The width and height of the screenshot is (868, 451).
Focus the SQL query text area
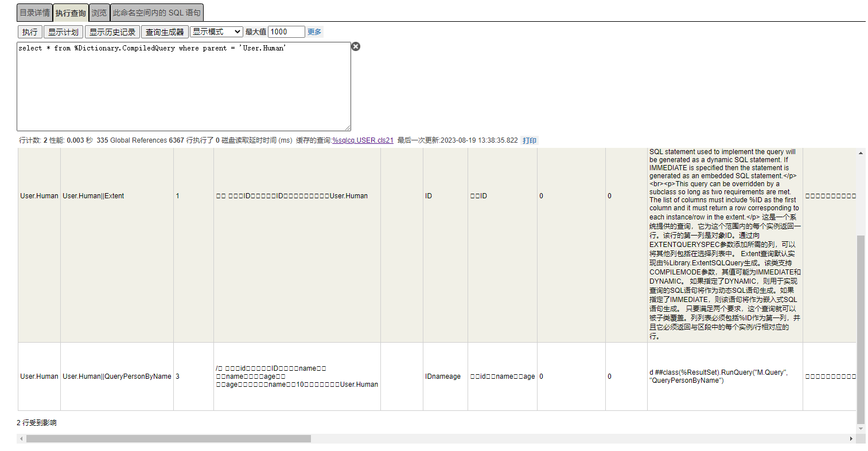(184, 87)
